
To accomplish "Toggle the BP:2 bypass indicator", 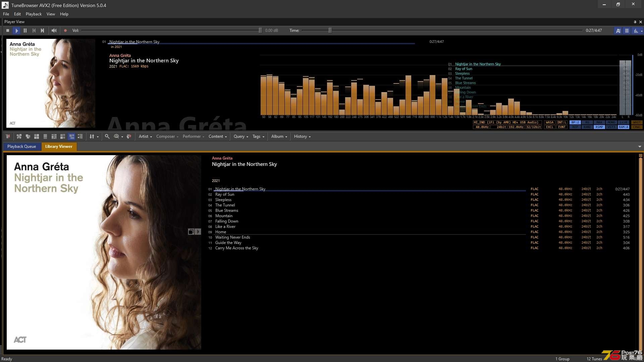I will [575, 122].
